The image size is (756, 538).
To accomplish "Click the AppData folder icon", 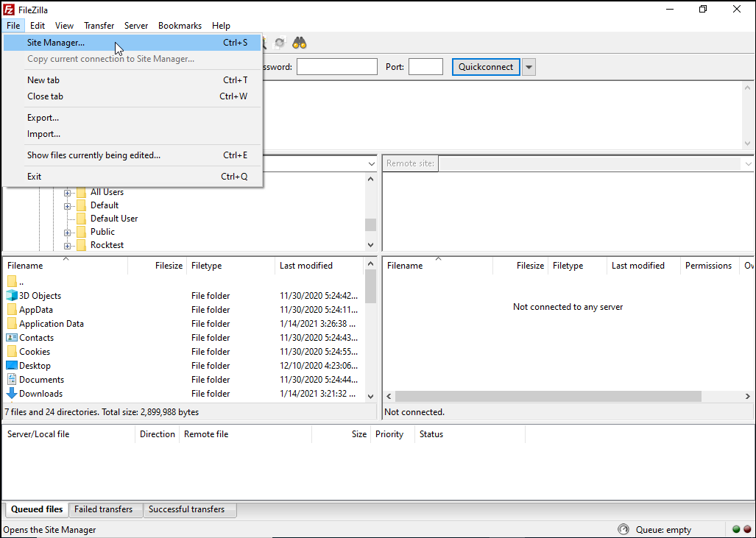I will 12,310.
